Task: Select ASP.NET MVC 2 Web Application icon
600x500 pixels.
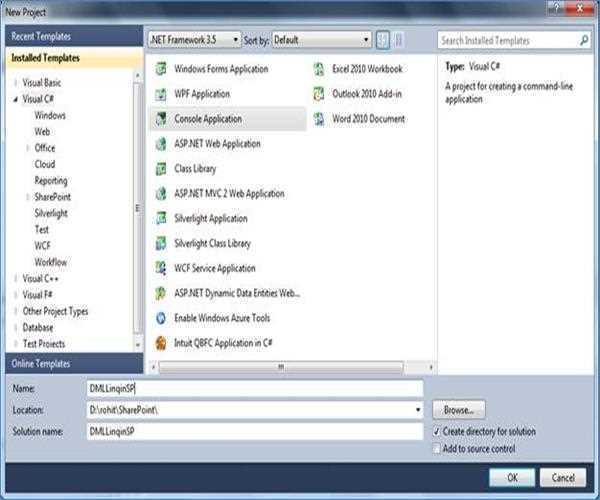Action: click(161, 194)
